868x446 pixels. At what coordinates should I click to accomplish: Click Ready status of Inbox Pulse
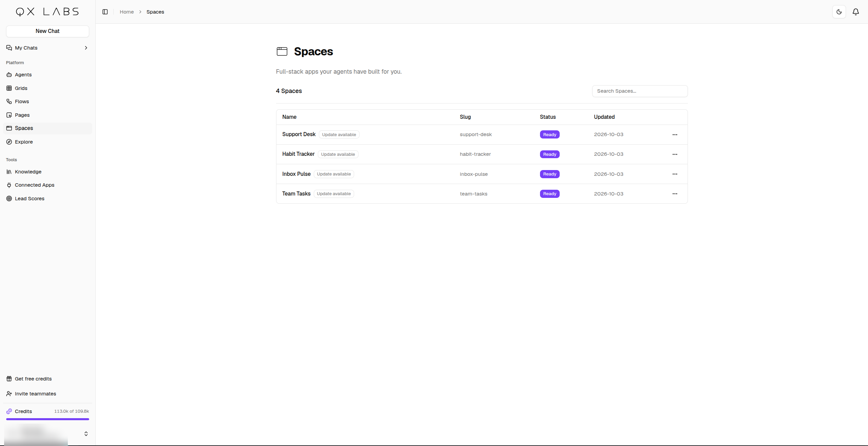coord(549,174)
